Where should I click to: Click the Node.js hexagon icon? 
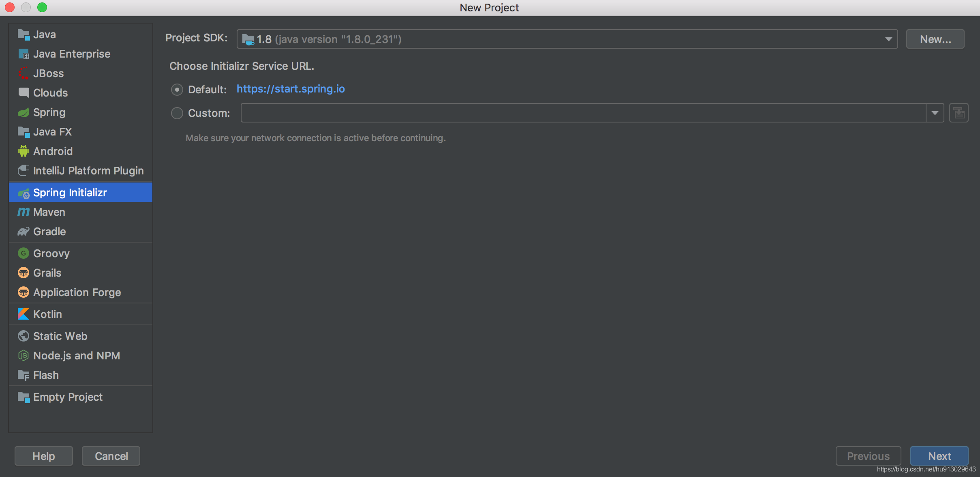pos(24,356)
